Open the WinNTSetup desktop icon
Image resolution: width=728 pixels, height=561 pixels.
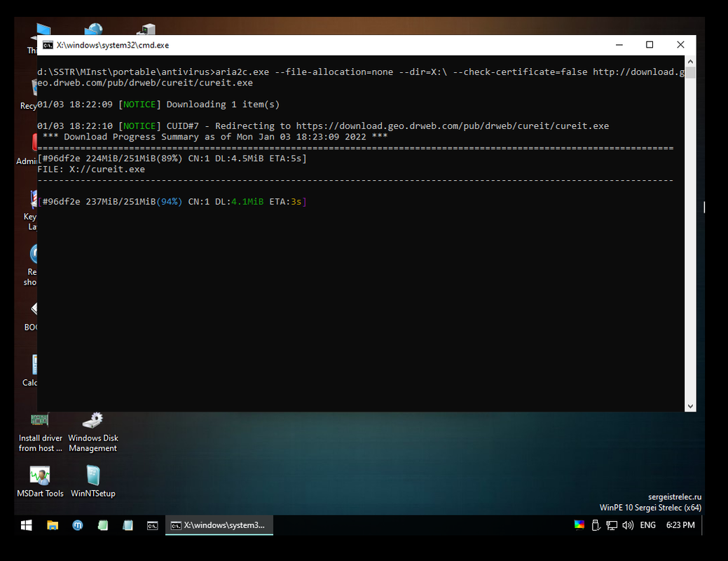coord(93,482)
